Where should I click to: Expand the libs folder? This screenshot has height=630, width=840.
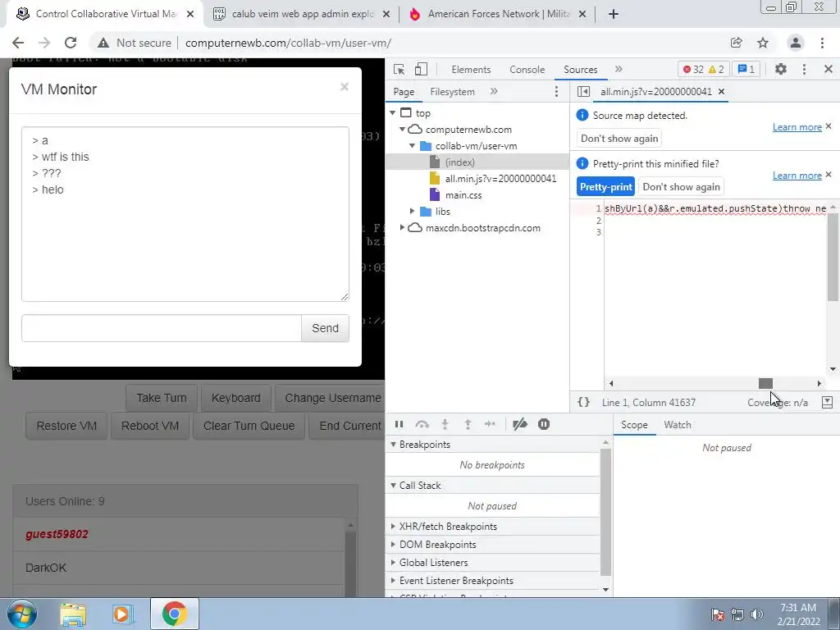412,211
